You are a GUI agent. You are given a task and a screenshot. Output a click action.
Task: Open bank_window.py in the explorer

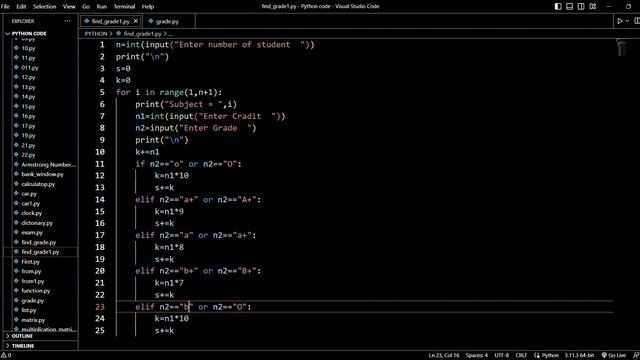point(42,174)
